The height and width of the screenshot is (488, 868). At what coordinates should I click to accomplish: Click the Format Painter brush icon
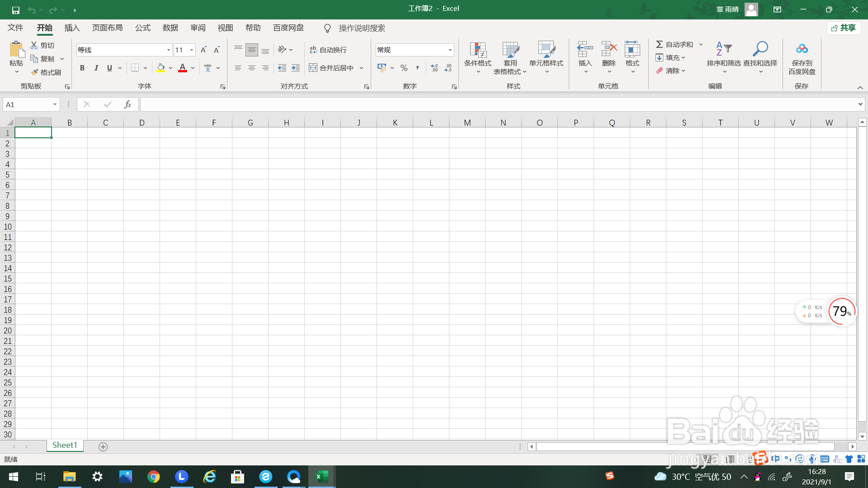pyautogui.click(x=35, y=72)
